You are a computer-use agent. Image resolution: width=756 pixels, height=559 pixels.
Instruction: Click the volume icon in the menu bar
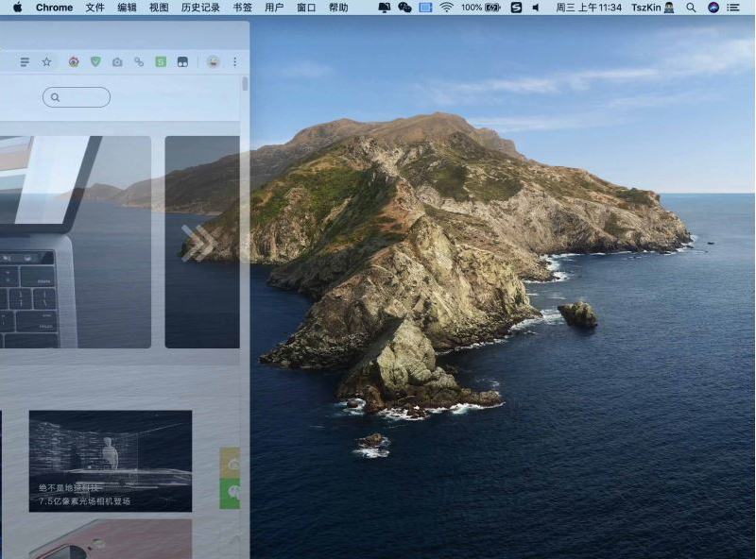pyautogui.click(x=537, y=8)
